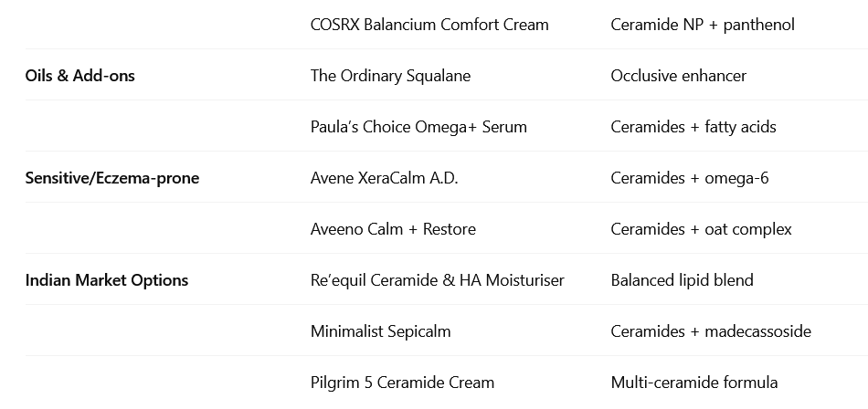Click the Ceramides + oat complex cell

[701, 229]
